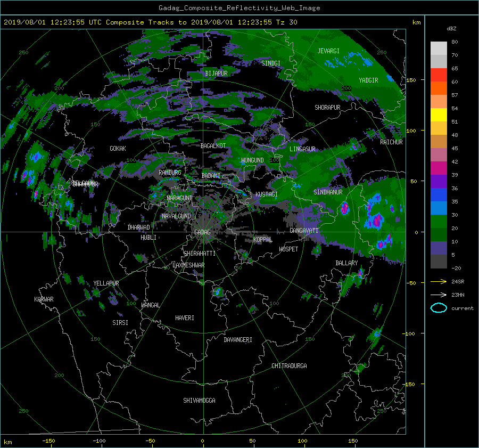Click the dBZ legend heading
The height and width of the screenshot is (448, 479).
pos(451,29)
